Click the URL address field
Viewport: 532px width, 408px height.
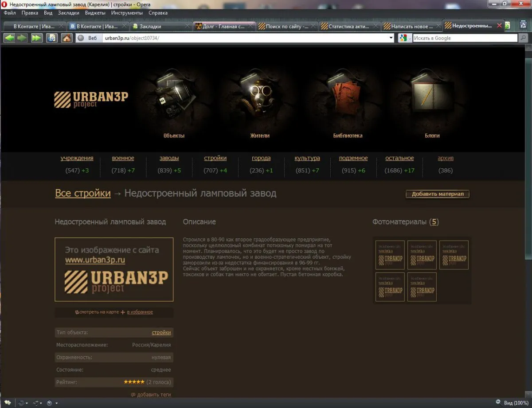244,38
